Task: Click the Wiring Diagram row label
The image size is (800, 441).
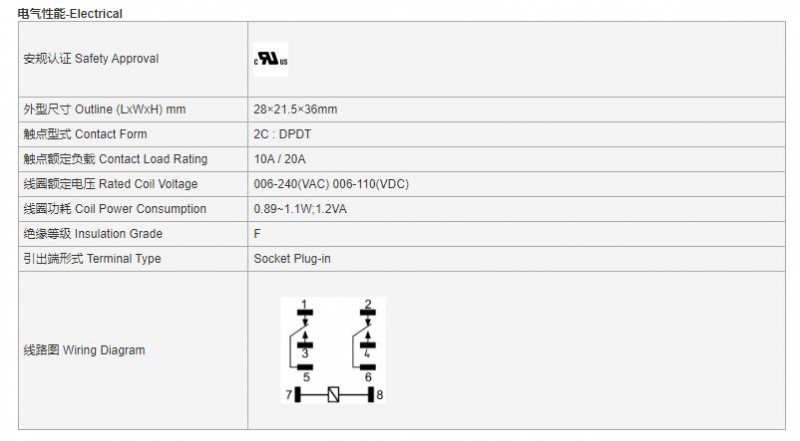Action: [84, 350]
